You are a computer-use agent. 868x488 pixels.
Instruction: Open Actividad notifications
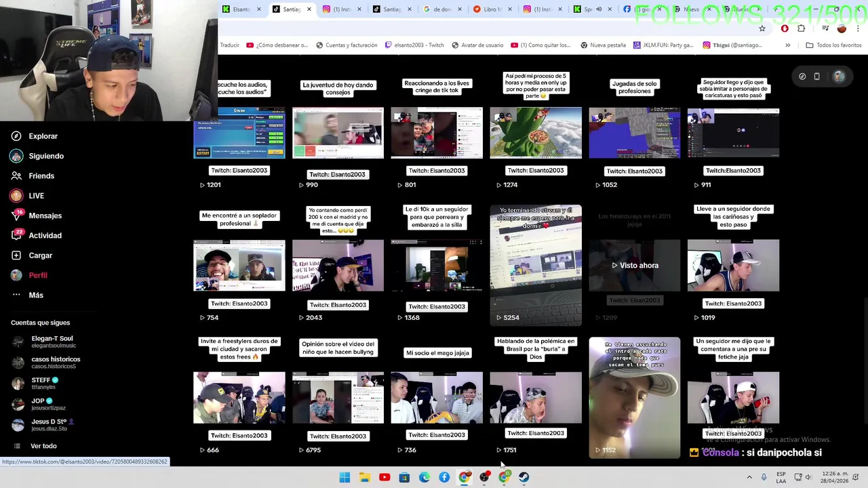[x=36, y=235]
